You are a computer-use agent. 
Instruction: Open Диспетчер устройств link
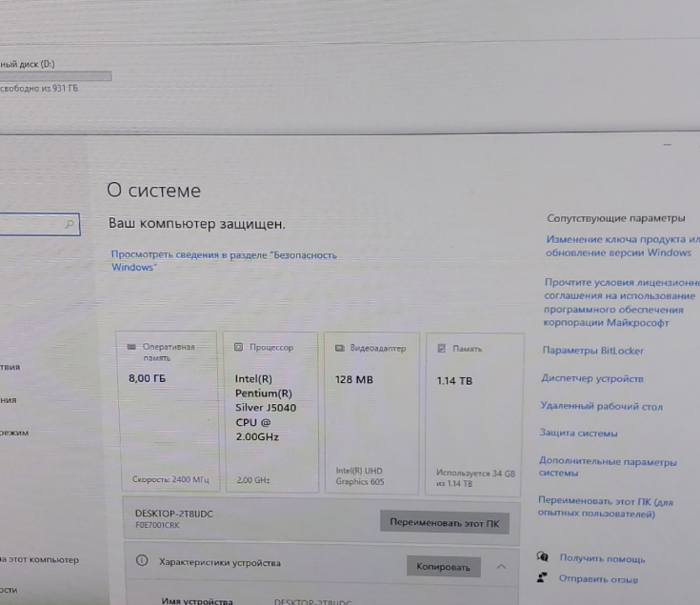pyautogui.click(x=592, y=378)
